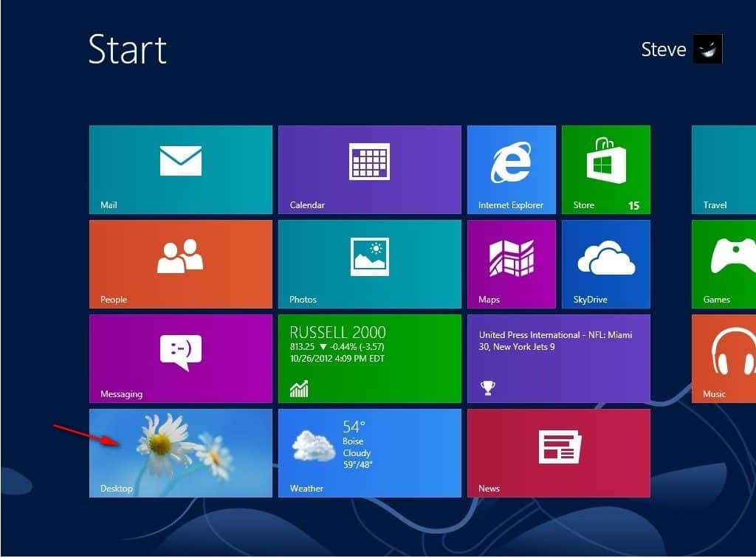Click the 59°/48° forecast range text
The height and width of the screenshot is (558, 756).
click(357, 465)
